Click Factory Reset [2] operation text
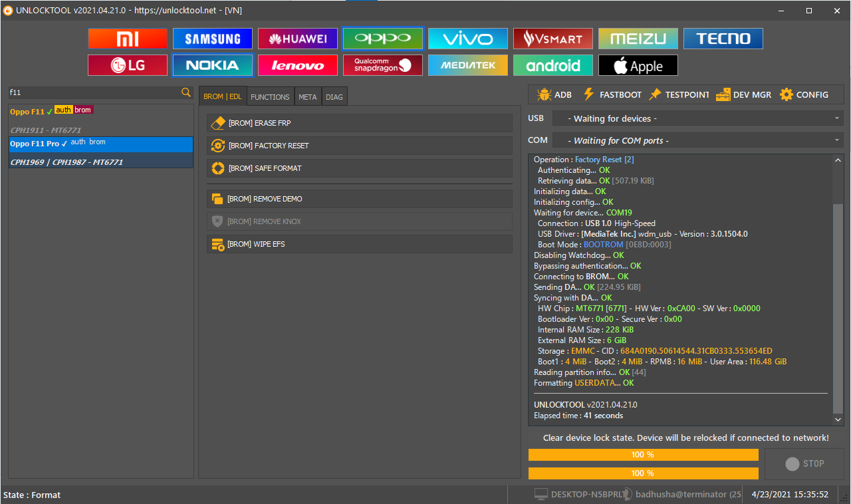This screenshot has width=851, height=504. coord(604,160)
